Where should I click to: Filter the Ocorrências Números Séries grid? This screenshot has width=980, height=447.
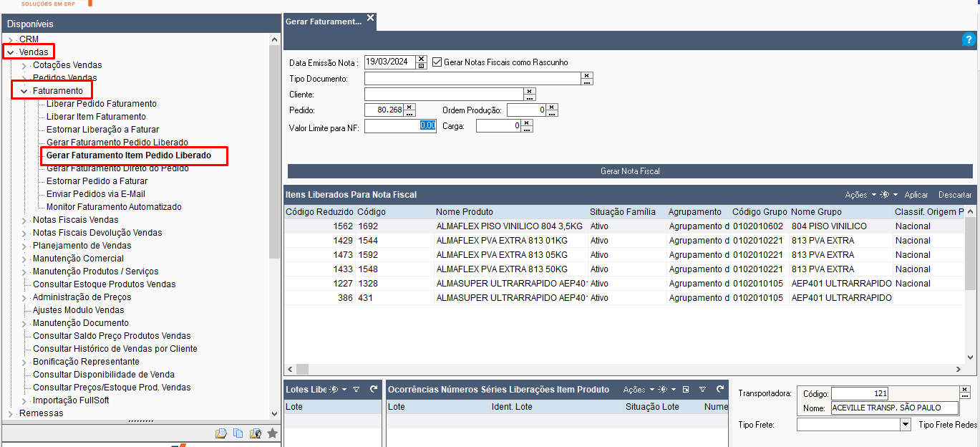click(x=702, y=390)
